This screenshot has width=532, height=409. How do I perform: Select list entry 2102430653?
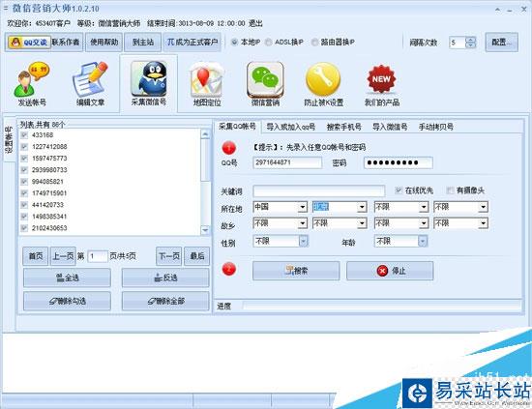tap(49, 228)
